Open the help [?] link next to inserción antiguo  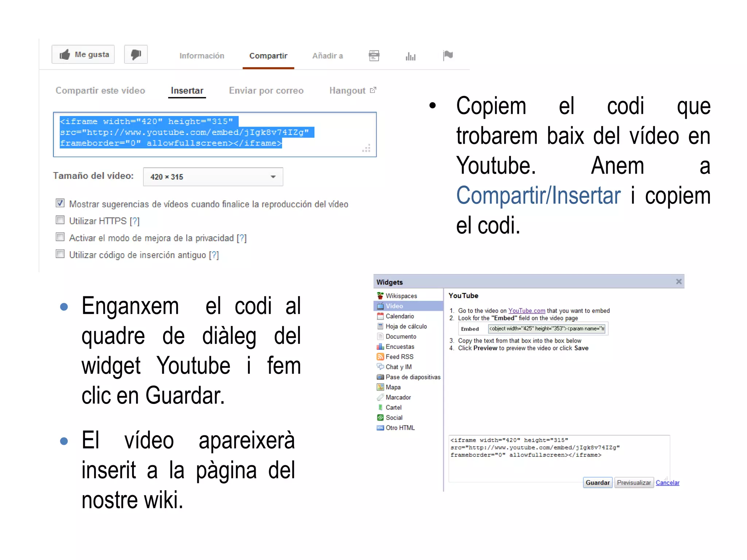(214, 255)
